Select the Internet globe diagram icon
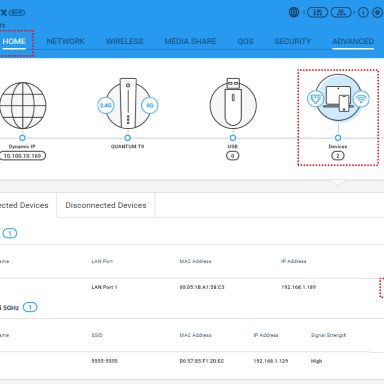 pos(23,105)
